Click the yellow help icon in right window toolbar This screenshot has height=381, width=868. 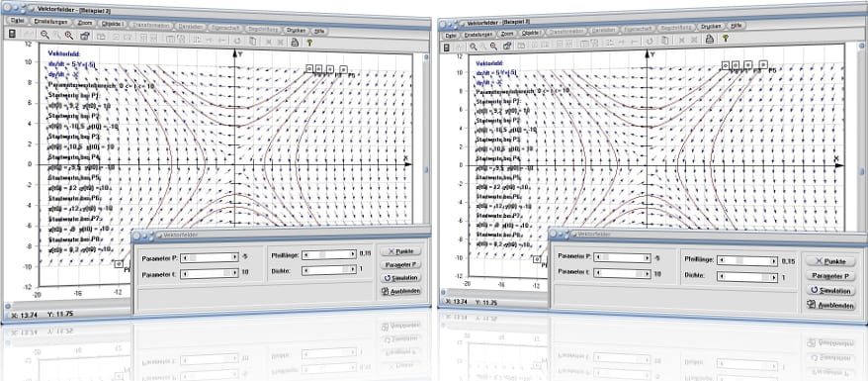726,39
